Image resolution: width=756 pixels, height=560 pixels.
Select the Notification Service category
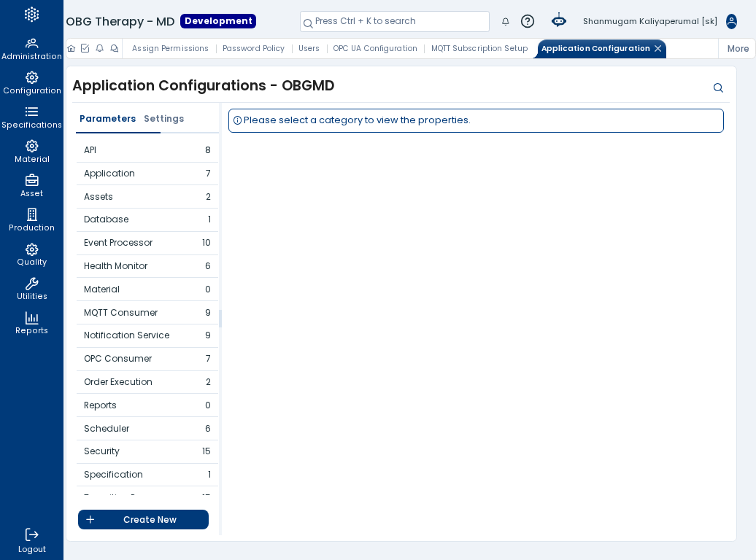(x=147, y=335)
